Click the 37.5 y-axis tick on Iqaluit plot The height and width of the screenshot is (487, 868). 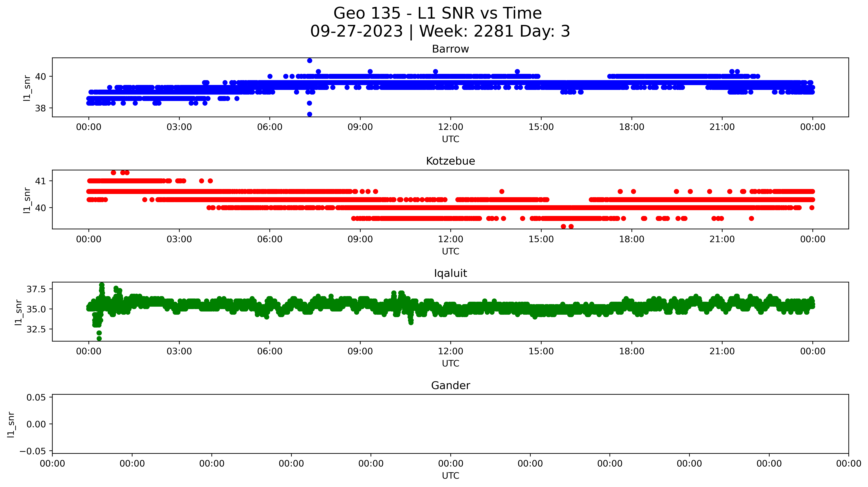(x=36, y=289)
